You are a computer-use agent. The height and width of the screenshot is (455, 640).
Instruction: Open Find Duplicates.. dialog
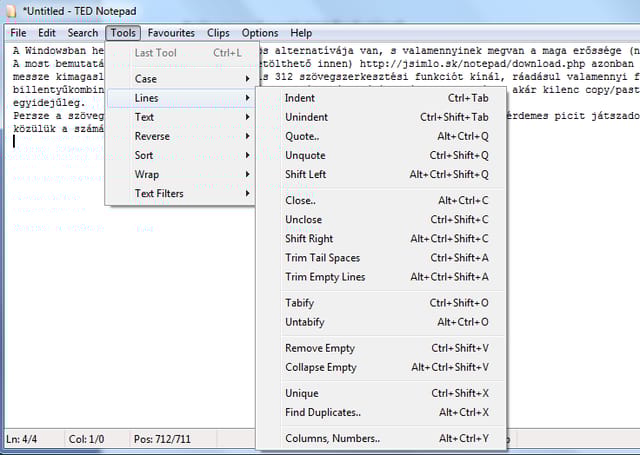tap(382, 413)
